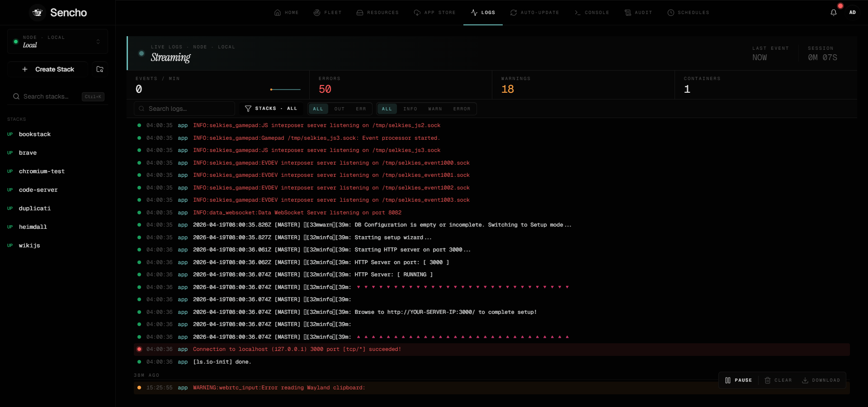The height and width of the screenshot is (407, 868).
Task: Click the download arrow icon
Action: point(805,380)
